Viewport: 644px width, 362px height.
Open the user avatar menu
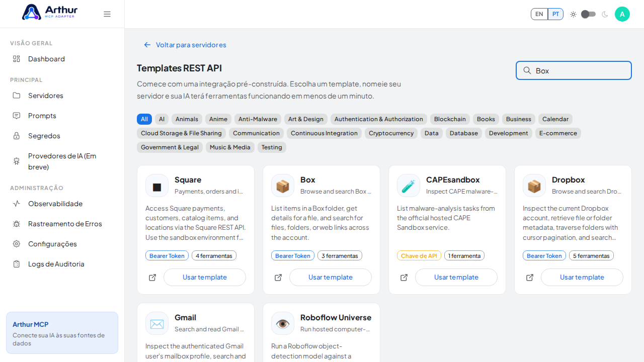[622, 14]
